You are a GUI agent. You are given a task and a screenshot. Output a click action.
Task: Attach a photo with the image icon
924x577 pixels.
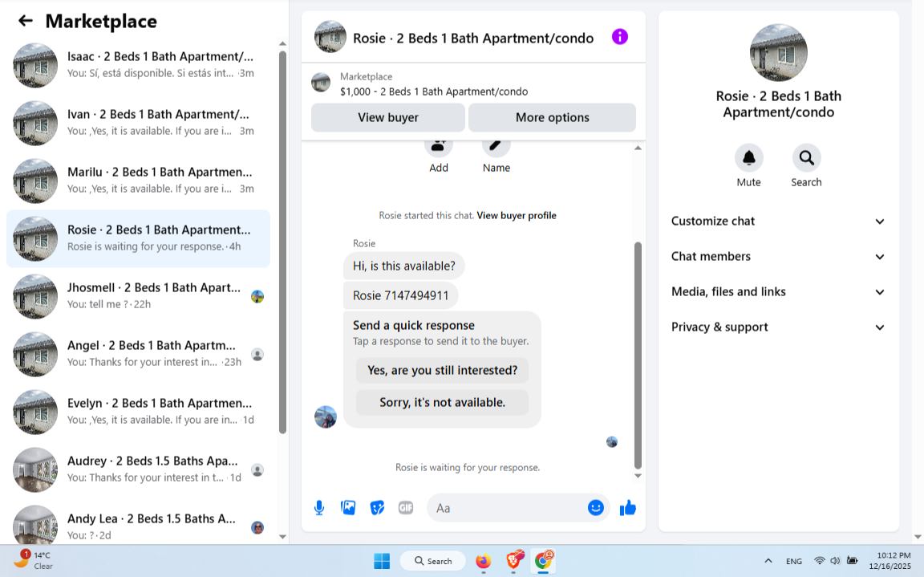tap(348, 507)
